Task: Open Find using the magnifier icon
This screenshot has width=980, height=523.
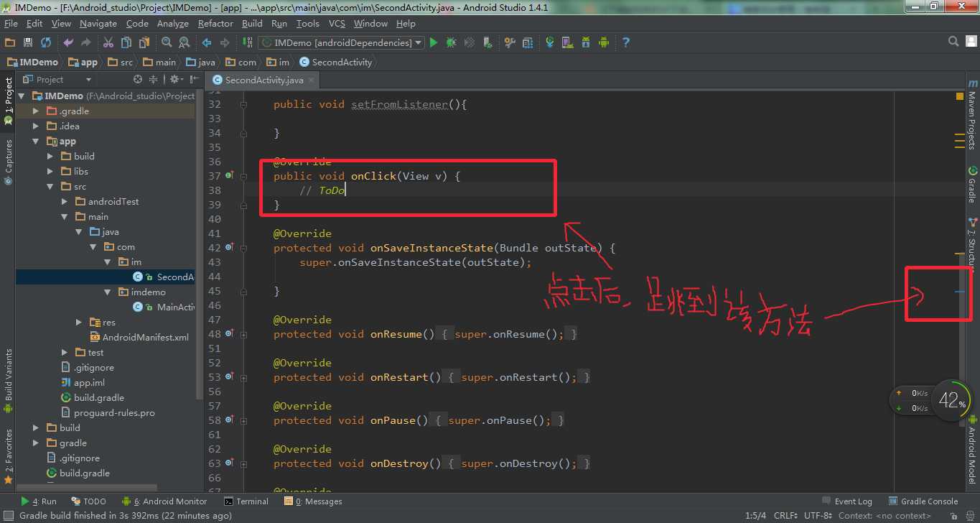Action: pyautogui.click(x=167, y=43)
